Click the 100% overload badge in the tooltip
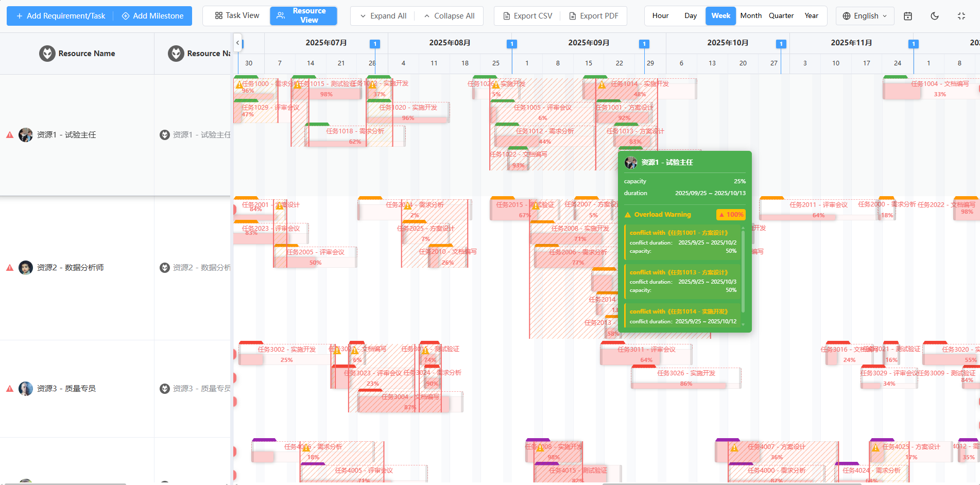The image size is (980, 485). [731, 215]
